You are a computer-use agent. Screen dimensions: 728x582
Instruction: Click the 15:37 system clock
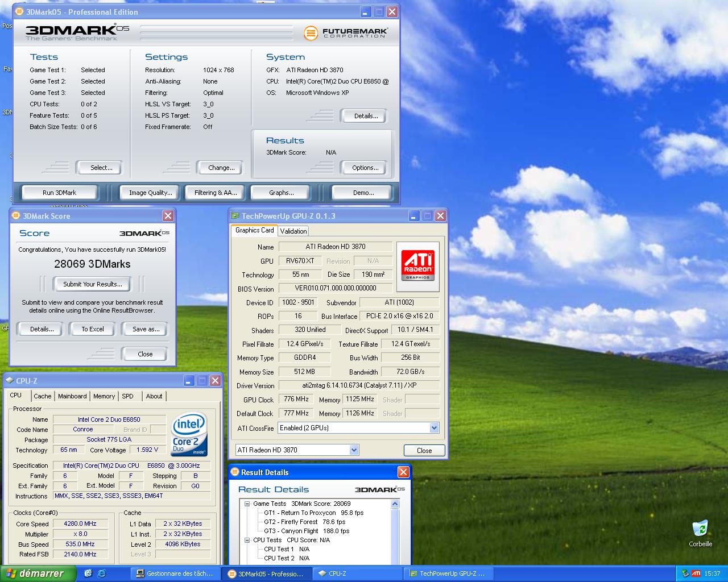point(712,573)
